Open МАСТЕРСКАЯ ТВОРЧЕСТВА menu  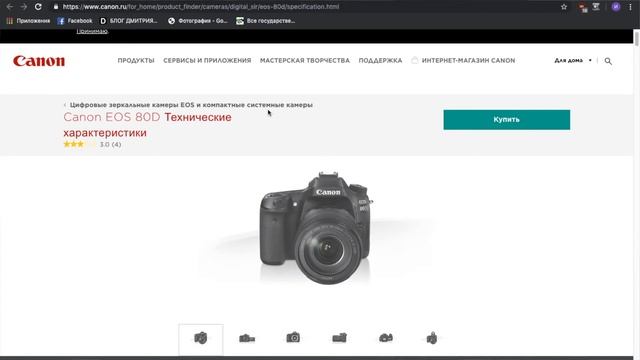point(305,60)
